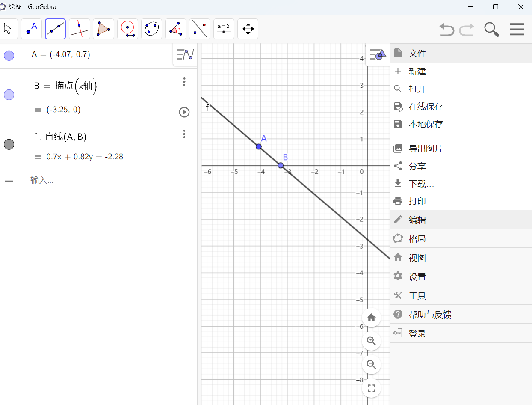Screen dimensions: 532x405
Task: Click the A = (-4.07, 0.7) definition
Action: [61, 54]
